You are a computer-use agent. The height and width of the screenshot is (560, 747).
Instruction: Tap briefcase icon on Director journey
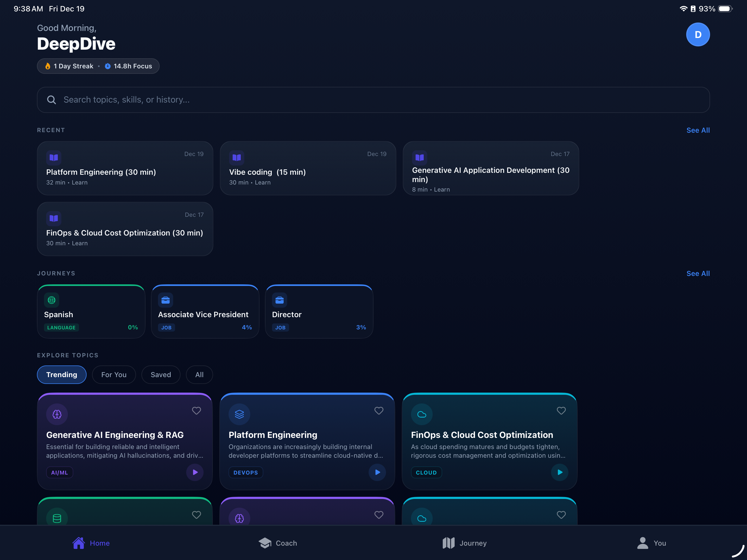pyautogui.click(x=280, y=300)
